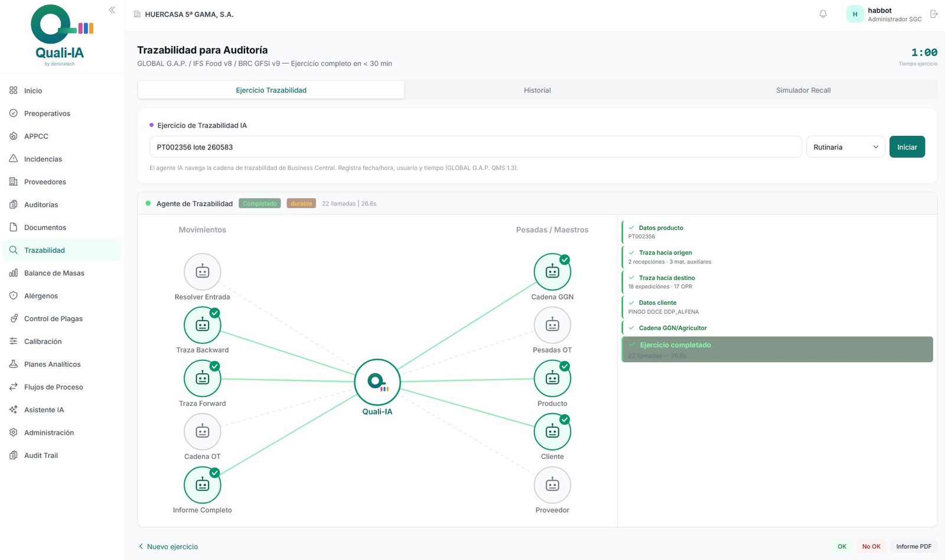Navigate to Alérgenos
Screen dimensions: 945x560
62,296
